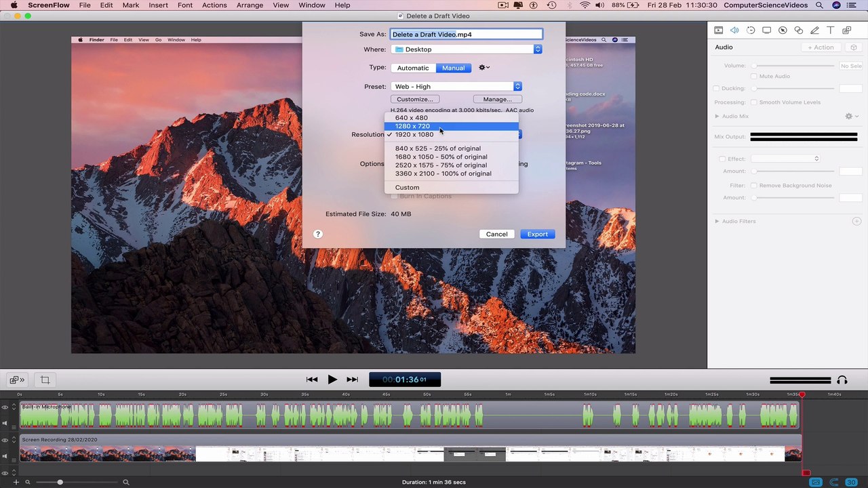Click the zoom-in magnifier on timeline zoom
Viewport: 868px width, 488px height.
coord(125,482)
